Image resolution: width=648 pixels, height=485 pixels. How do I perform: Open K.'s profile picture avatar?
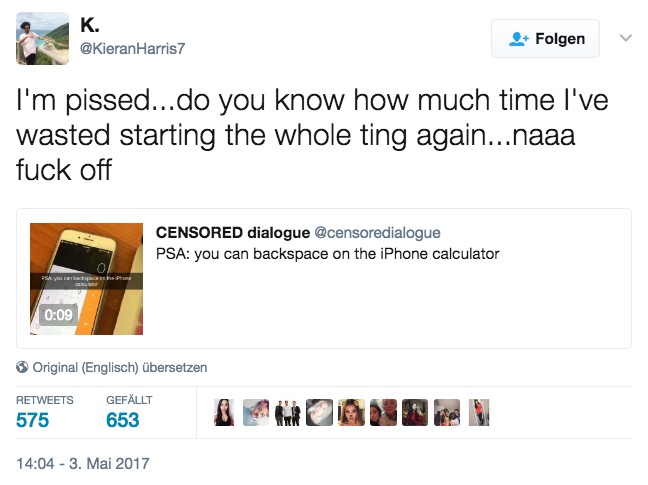[x=42, y=38]
